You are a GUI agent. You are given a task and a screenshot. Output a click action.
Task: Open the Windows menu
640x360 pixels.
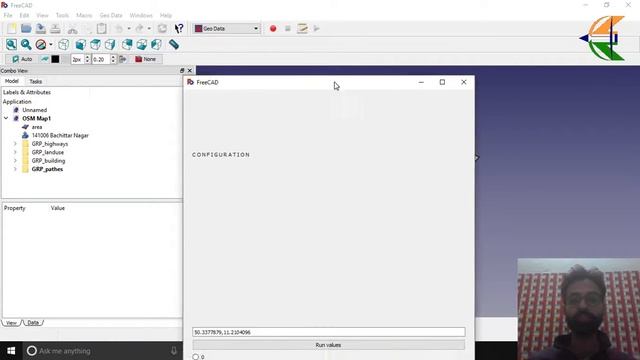pyautogui.click(x=141, y=15)
